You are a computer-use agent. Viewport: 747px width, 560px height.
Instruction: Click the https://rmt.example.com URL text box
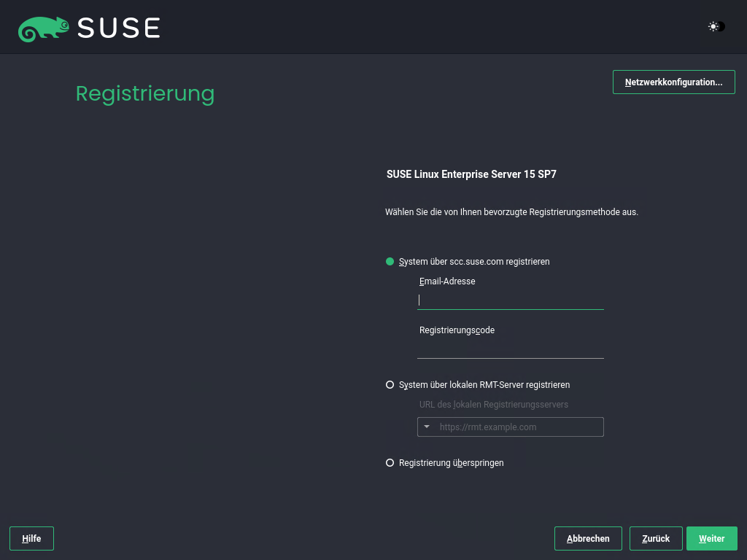[519, 427]
